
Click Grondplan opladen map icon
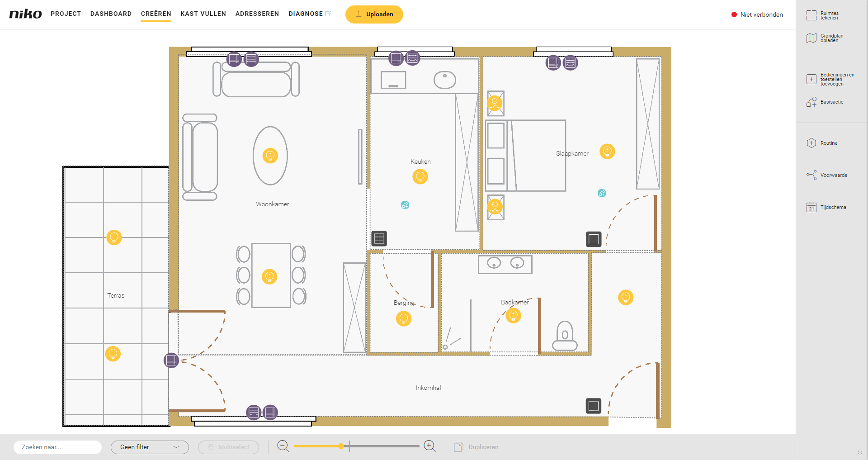point(811,38)
